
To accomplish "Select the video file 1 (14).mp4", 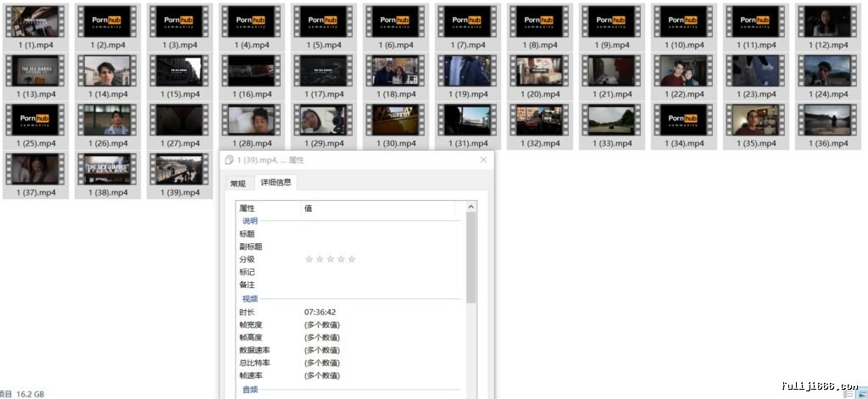I will pos(108,76).
